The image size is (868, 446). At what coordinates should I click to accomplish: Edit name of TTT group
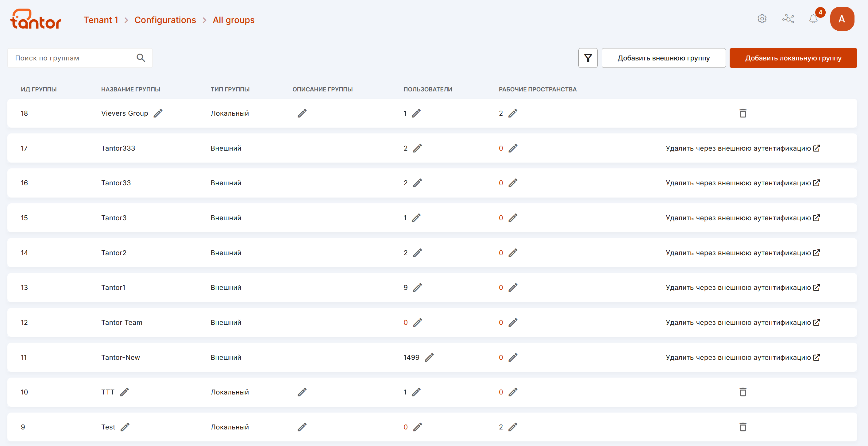tap(124, 392)
